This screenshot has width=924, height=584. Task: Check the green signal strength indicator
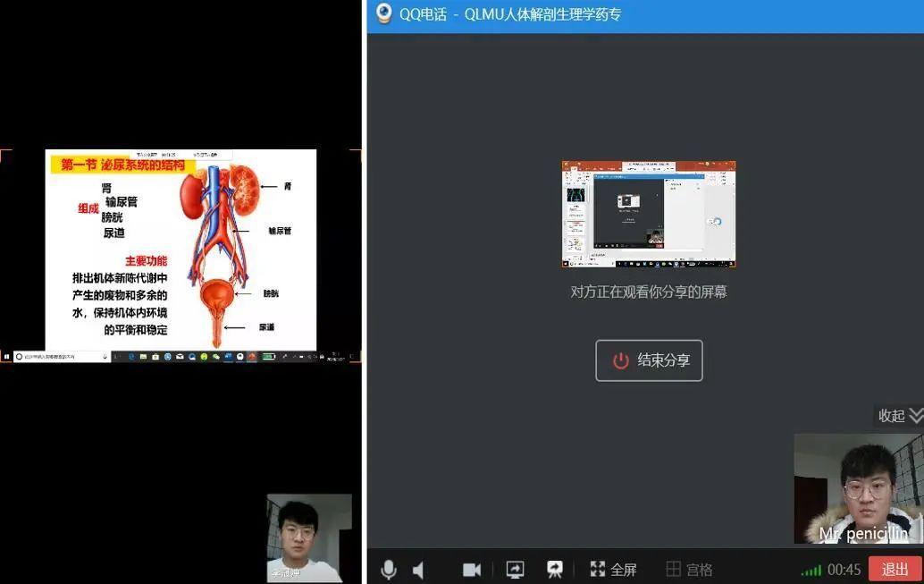coord(811,571)
